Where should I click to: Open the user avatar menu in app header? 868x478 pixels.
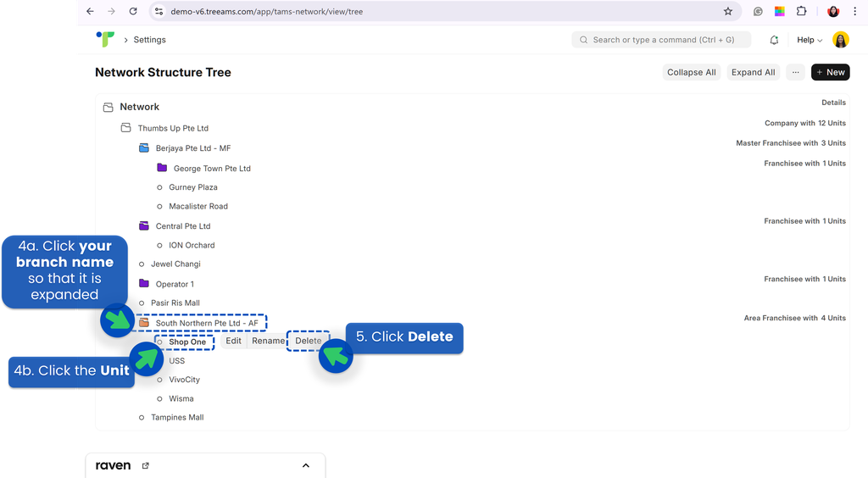[840, 40]
